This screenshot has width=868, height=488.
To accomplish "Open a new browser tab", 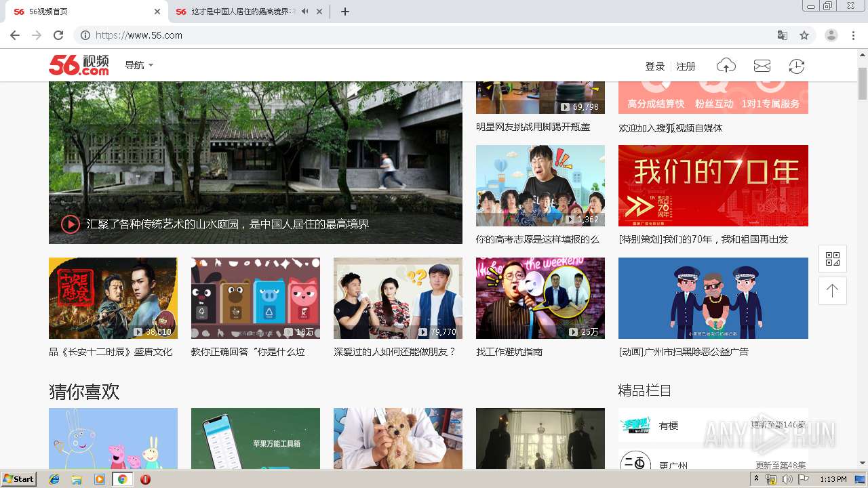I will click(x=344, y=12).
